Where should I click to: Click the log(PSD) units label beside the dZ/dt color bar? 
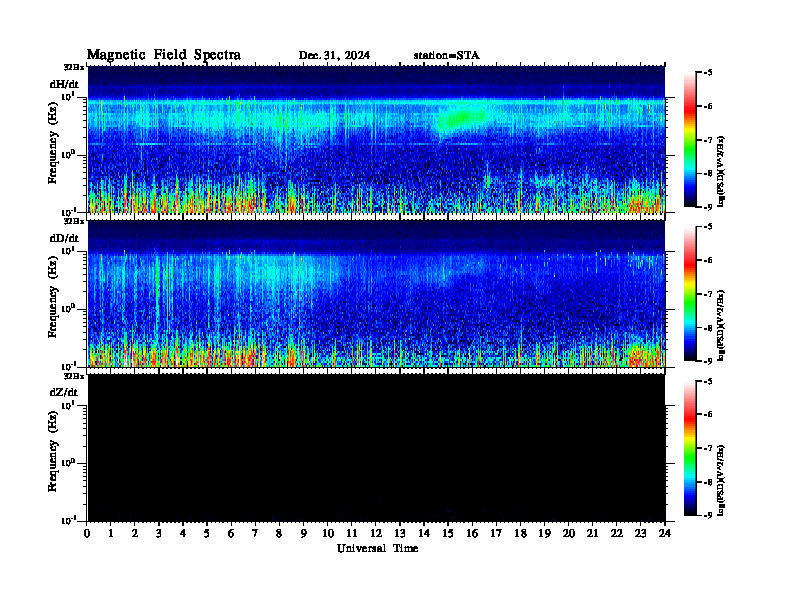tap(722, 481)
